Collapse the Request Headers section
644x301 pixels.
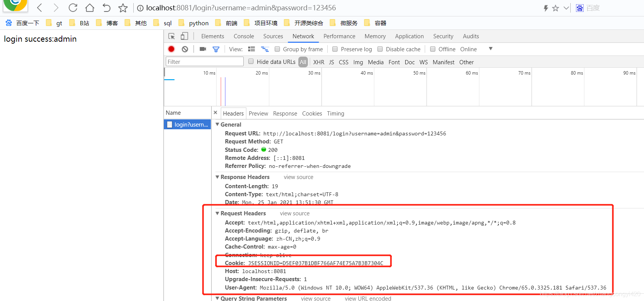click(x=217, y=213)
